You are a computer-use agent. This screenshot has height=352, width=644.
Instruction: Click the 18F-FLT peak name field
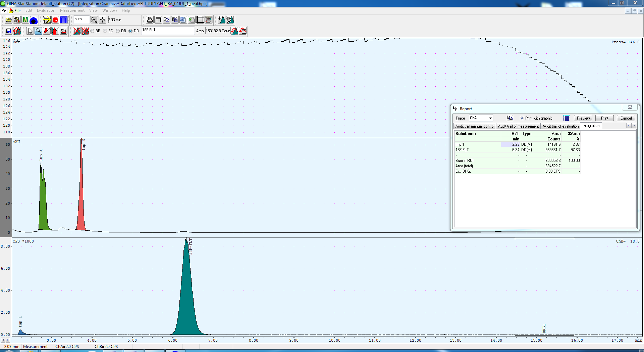tap(167, 30)
